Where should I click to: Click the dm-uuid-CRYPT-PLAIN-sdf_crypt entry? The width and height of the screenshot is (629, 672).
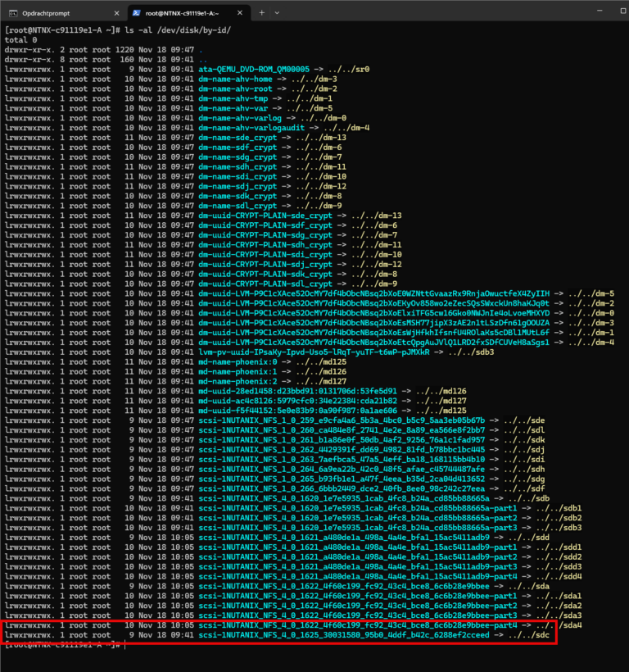tap(265, 225)
